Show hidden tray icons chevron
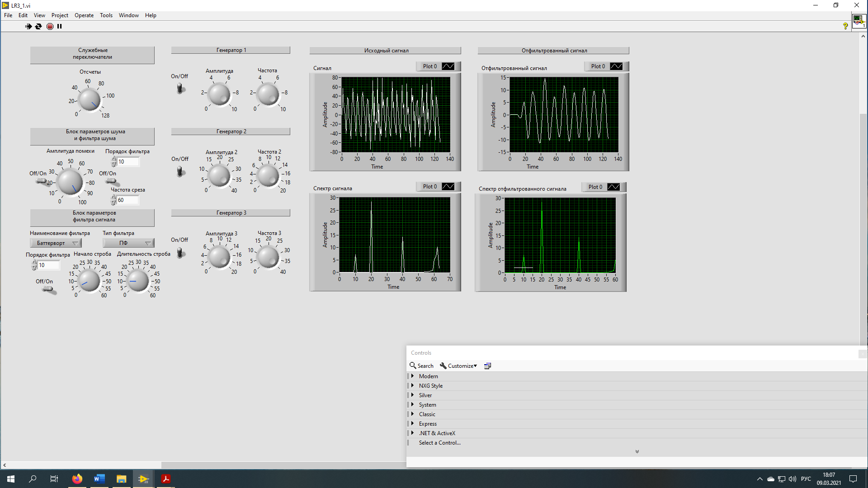The width and height of the screenshot is (868, 488). pos(760,479)
